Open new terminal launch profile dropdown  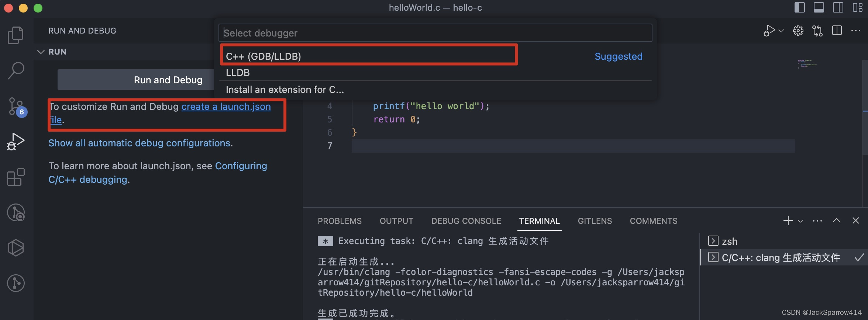tap(800, 221)
